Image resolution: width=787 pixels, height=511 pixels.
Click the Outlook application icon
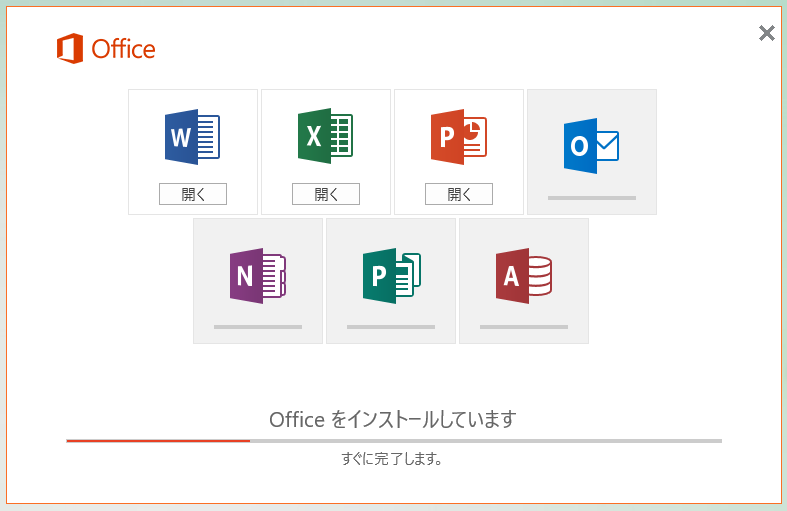tap(591, 146)
